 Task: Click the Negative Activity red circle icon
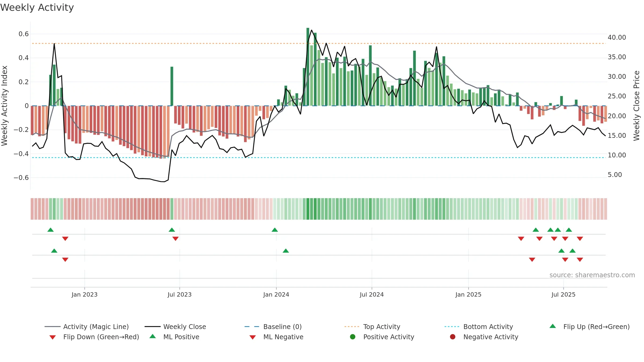point(453,337)
